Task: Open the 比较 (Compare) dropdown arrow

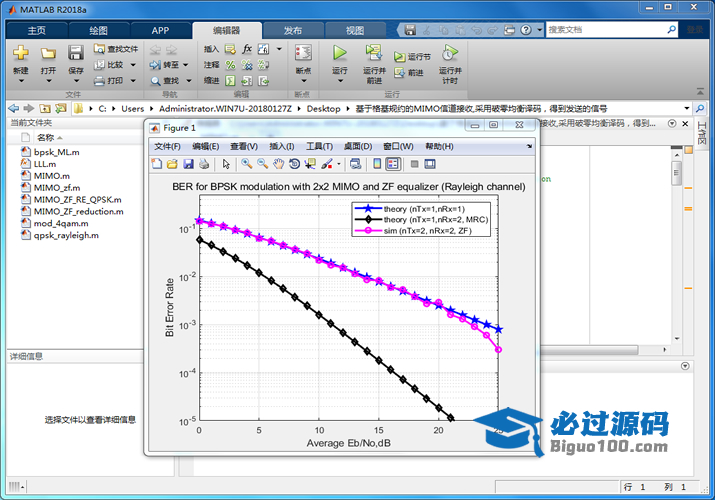Action: (x=133, y=65)
